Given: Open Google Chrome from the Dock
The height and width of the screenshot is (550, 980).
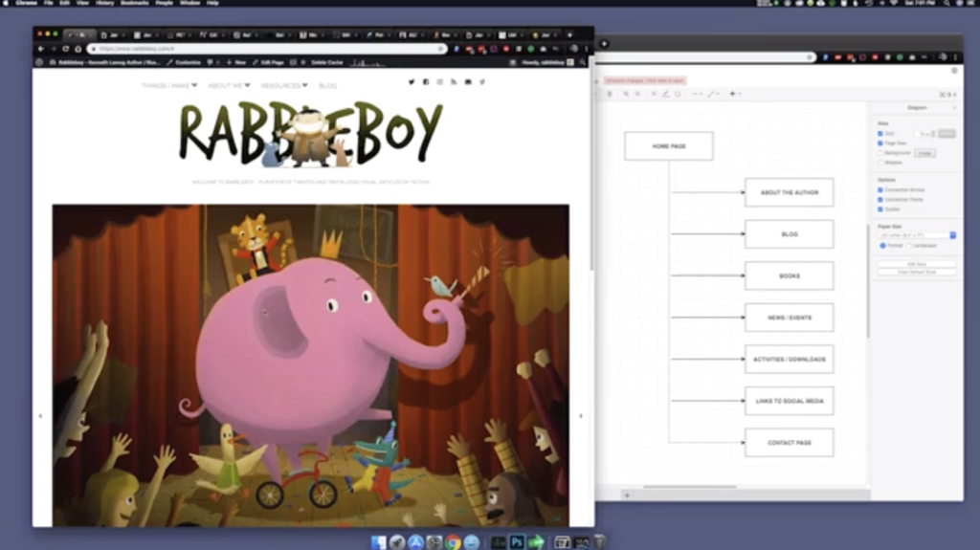Looking at the screenshot, I should point(453,542).
